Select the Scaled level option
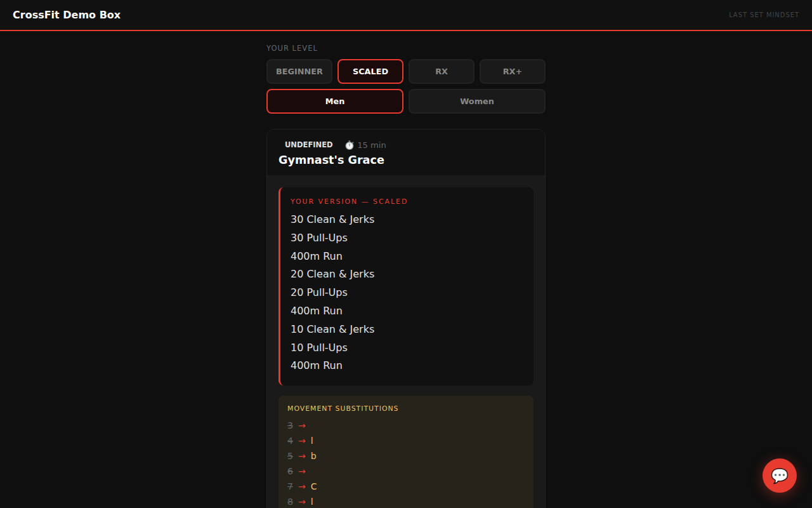The image size is (812, 508). pos(370,72)
